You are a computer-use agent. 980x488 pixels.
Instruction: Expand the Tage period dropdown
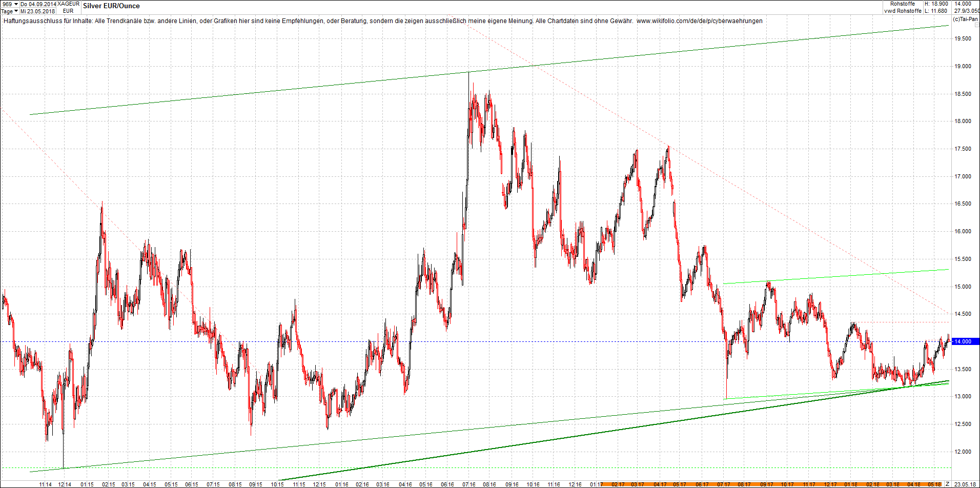click(x=10, y=11)
